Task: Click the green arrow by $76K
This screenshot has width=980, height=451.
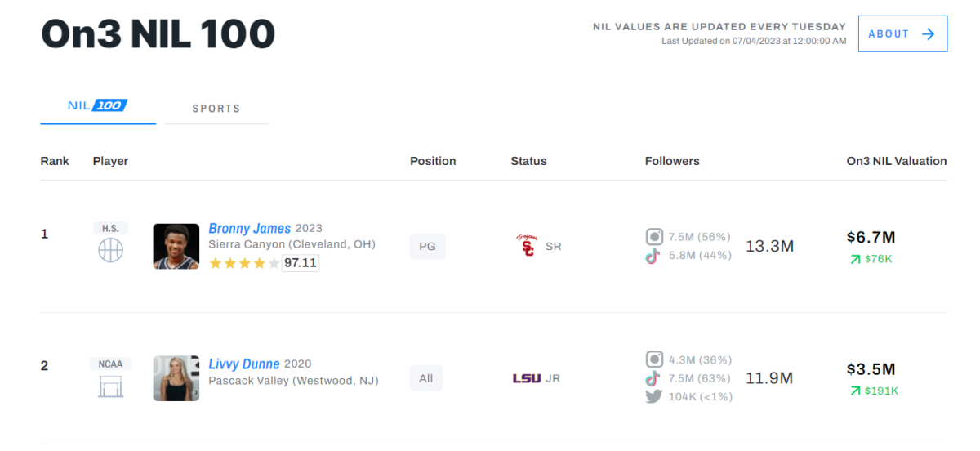Action: [855, 259]
